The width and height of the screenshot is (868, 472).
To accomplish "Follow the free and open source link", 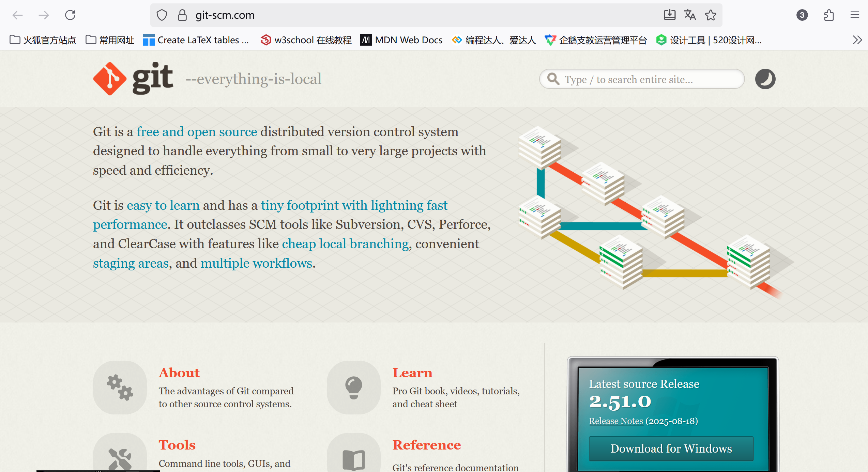I will coord(197,132).
